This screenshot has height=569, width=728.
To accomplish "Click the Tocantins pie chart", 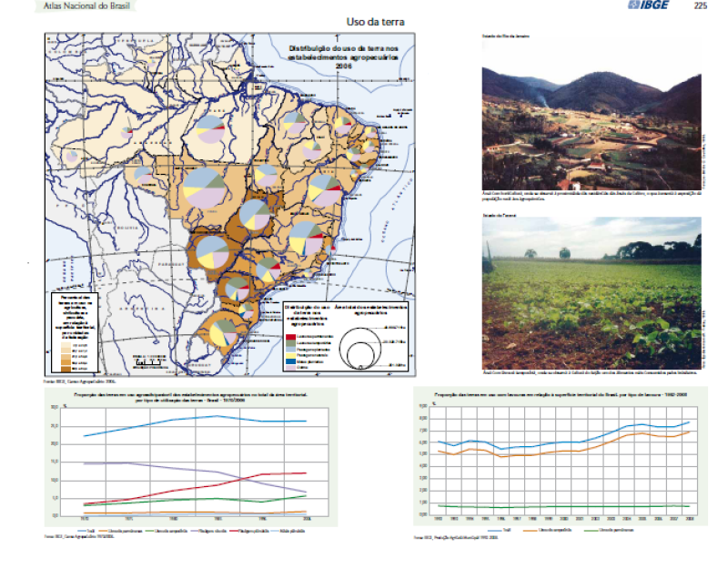I will coord(266,176).
